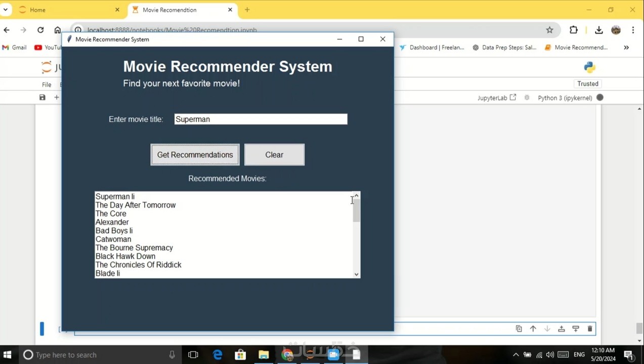
Task: Duplicate the cell using the copy icon
Action: [519, 329]
